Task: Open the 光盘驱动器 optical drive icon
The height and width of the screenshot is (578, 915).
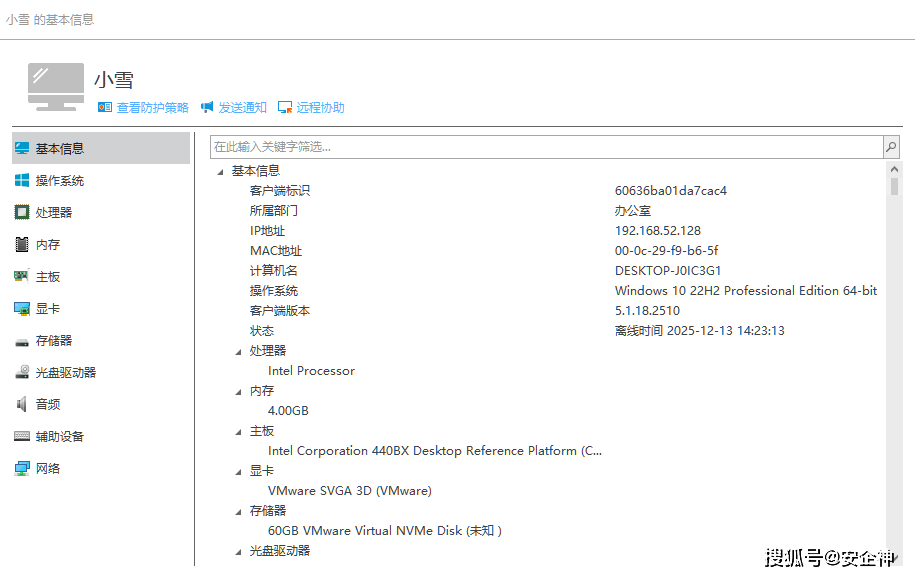Action: pos(22,373)
